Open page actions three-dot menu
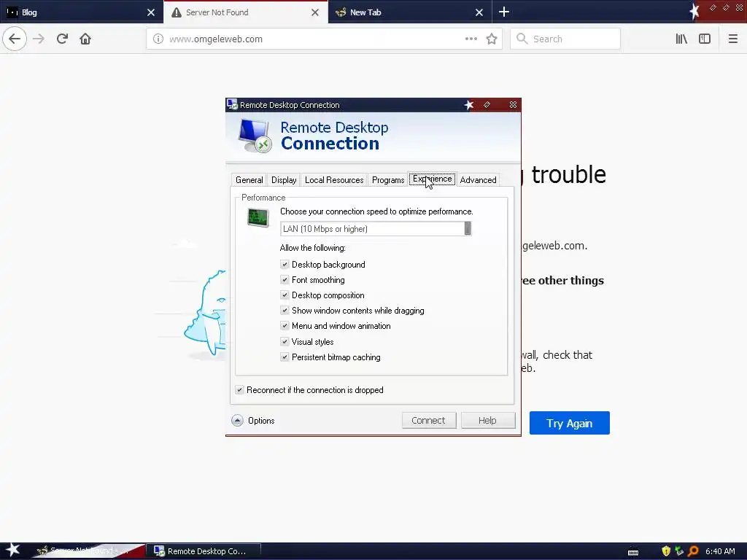 point(471,39)
